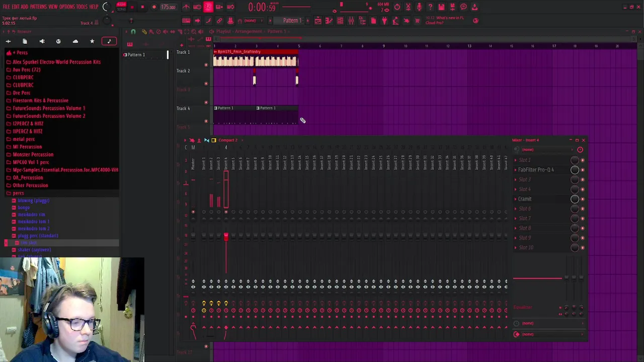Open the EDIT menu
The width and height of the screenshot is (644, 362).
click(16, 7)
